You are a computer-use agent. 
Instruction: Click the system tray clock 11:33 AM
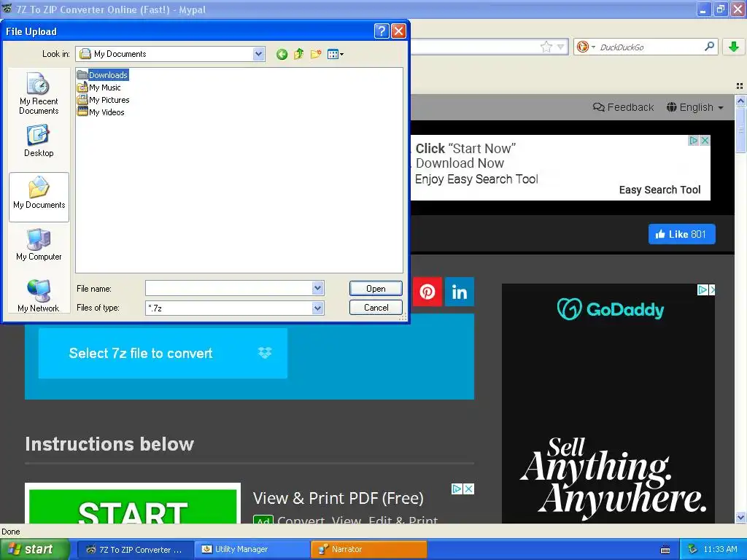click(x=720, y=550)
